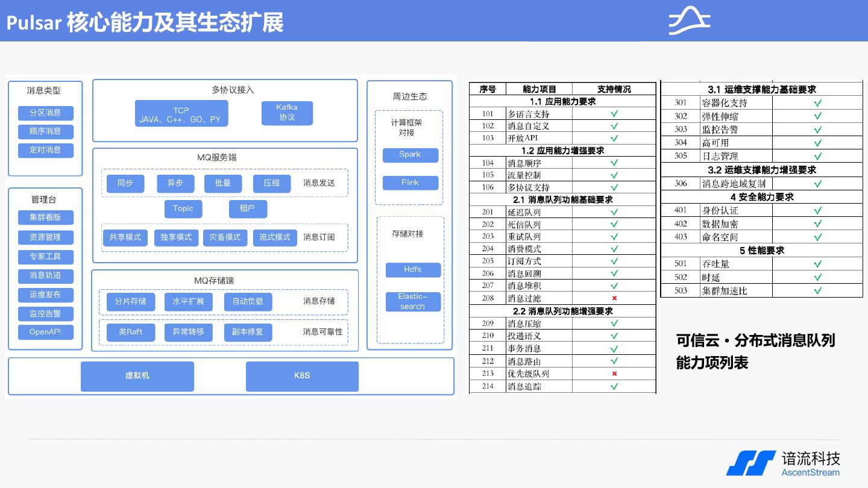Click the "流量控制" table cell
This screenshot has width=868, height=488.
539,175
